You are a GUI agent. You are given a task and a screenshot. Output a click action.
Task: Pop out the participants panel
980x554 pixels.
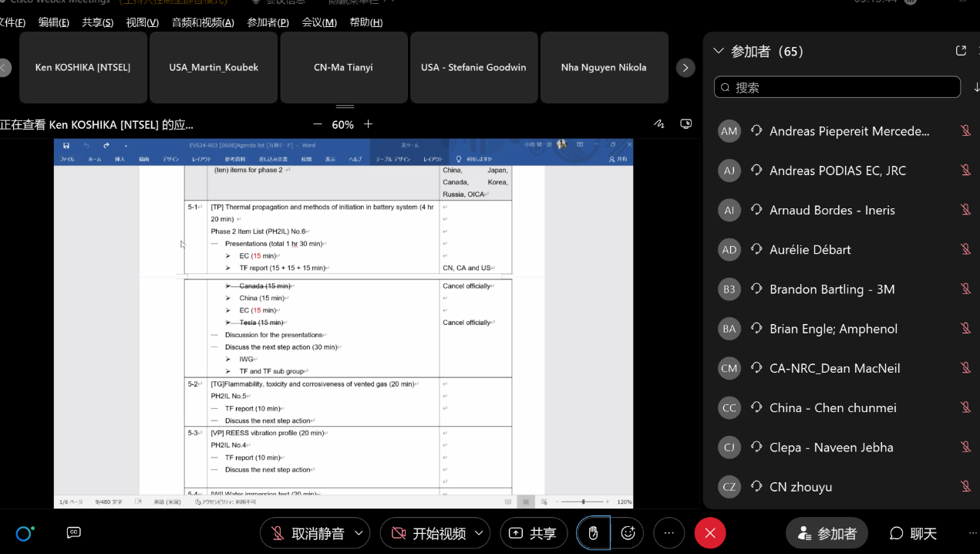point(961,51)
